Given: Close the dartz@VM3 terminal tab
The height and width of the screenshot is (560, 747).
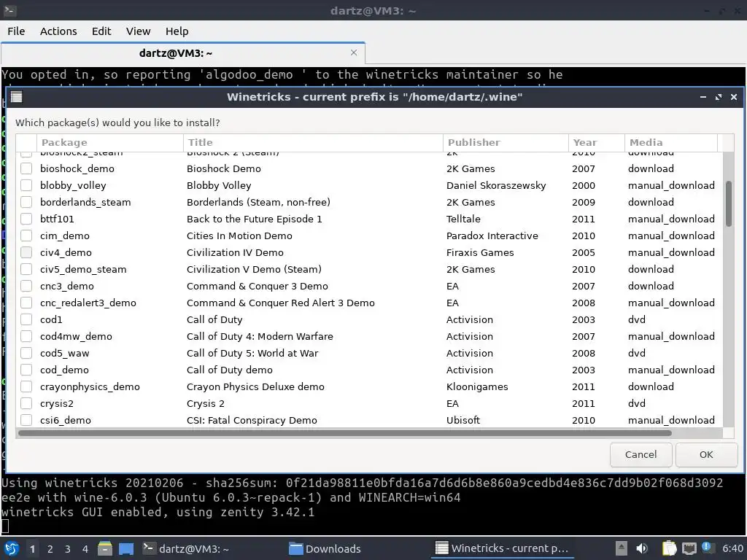Looking at the screenshot, I should tap(354, 52).
